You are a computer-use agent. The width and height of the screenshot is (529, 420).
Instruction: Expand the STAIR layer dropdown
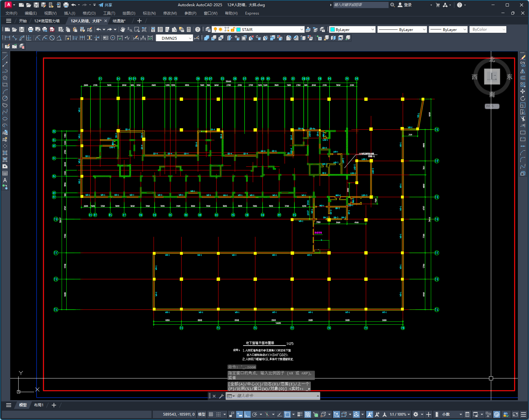302,29
